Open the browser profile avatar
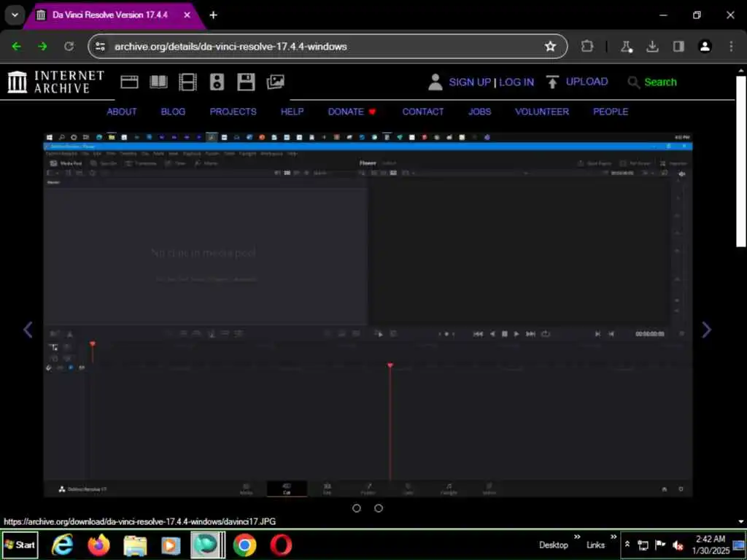Viewport: 747px width, 560px height. click(705, 46)
